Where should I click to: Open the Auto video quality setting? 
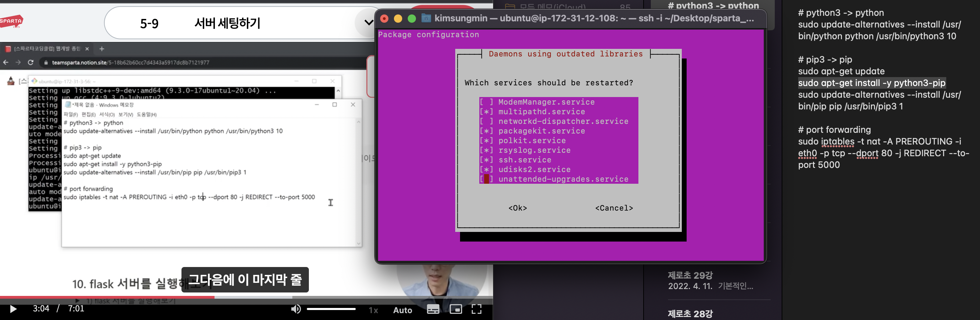(403, 310)
